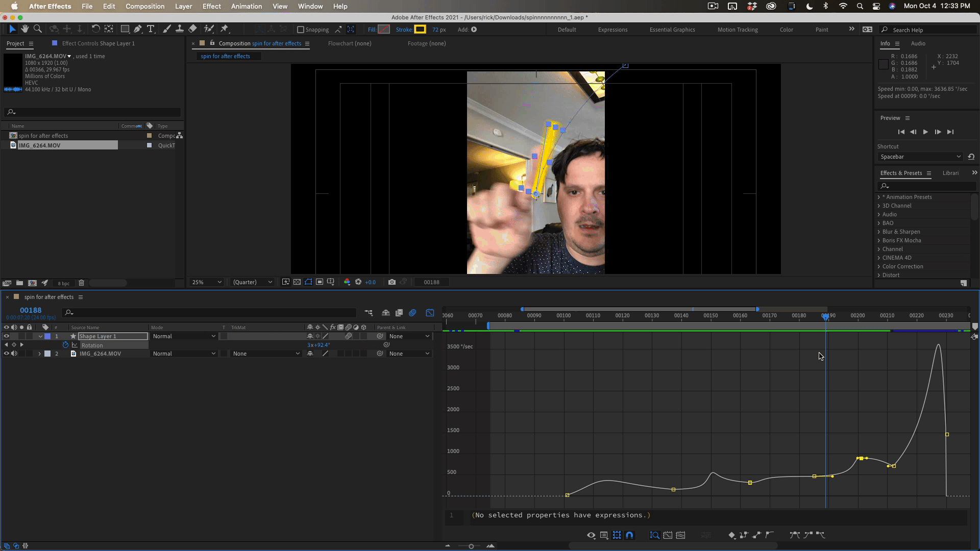Open the Spacebar shortcut dropdown

[920, 157]
